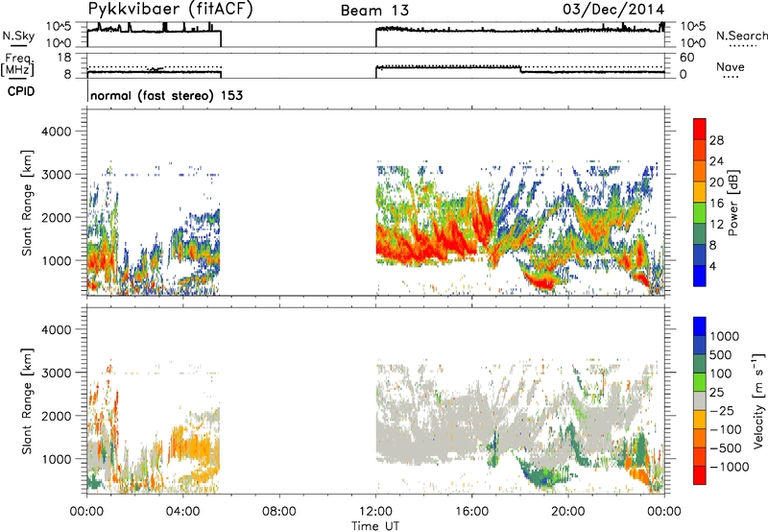768x532 pixels.
Task: Click the 'N.Search' legend label
Action: click(x=742, y=36)
